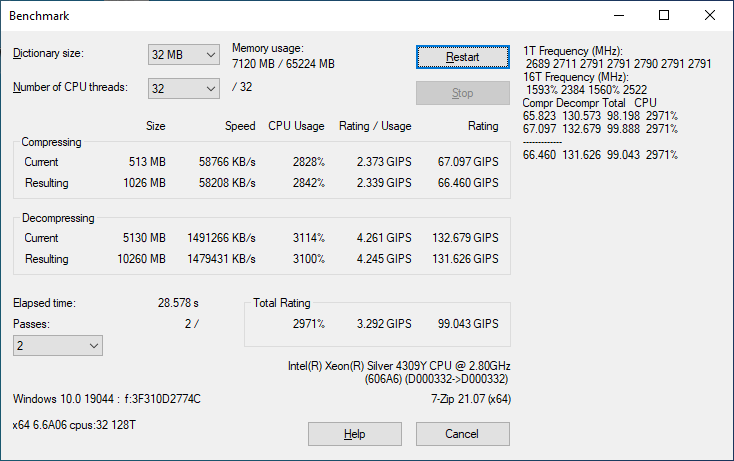The image size is (734, 461).
Task: Click the 7-Zip 21.07 (x64) version text
Action: (x=470, y=399)
